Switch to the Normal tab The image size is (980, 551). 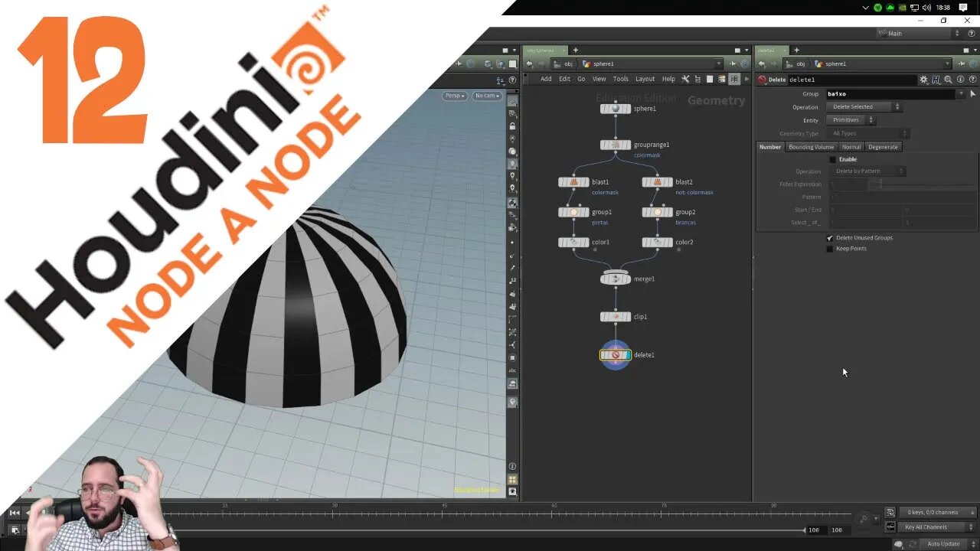pos(851,147)
